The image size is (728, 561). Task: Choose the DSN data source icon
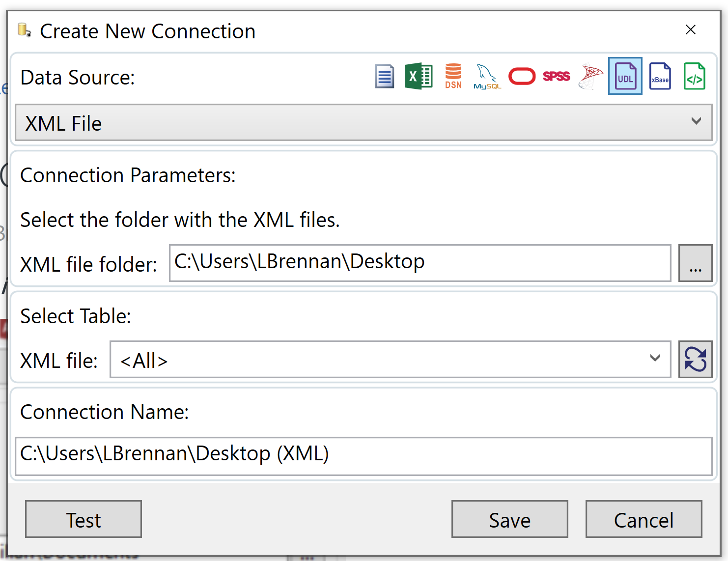(453, 76)
